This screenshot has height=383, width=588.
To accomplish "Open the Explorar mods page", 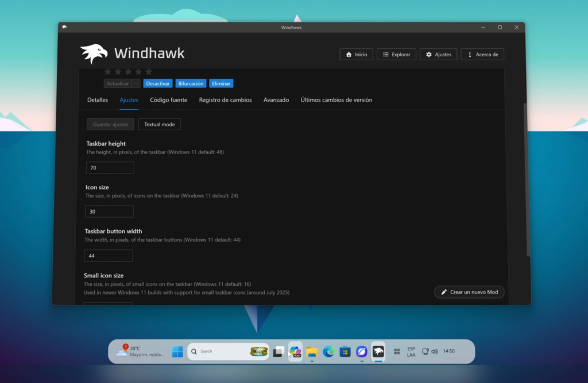I will [x=396, y=55].
